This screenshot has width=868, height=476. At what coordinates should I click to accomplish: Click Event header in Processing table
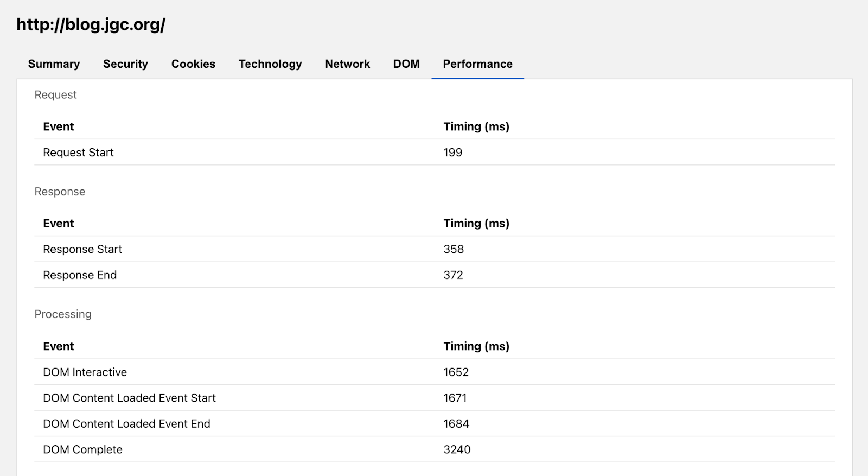(58, 346)
